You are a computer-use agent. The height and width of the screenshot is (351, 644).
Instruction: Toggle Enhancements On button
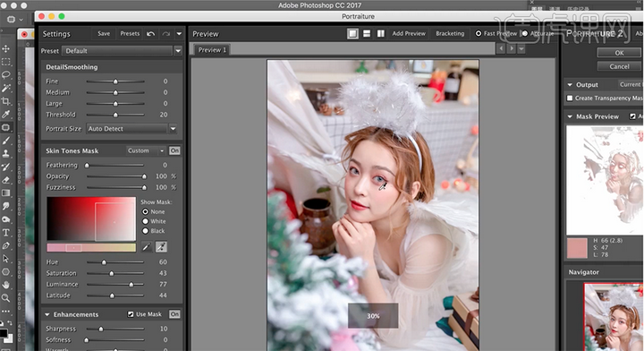pyautogui.click(x=174, y=314)
